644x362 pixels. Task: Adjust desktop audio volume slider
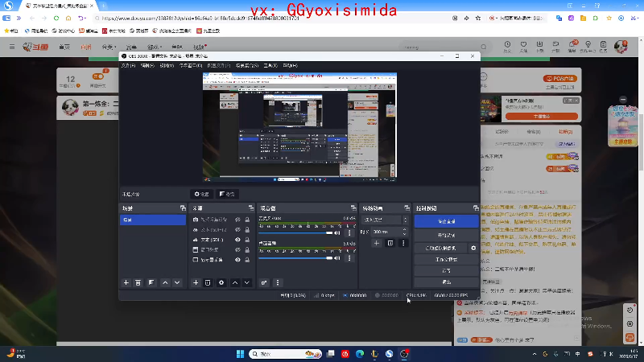[295, 258]
